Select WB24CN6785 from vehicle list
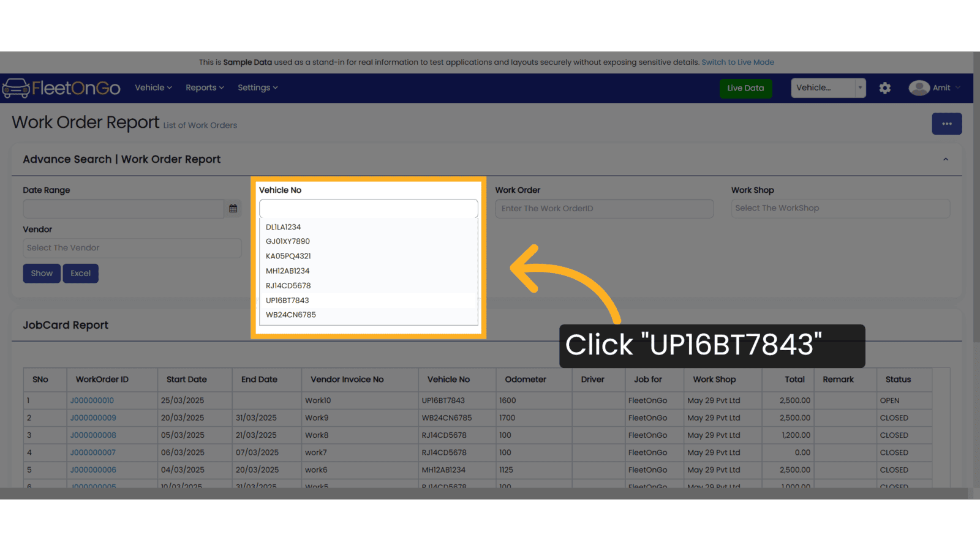Viewport: 980px width, 551px height. pos(369,315)
